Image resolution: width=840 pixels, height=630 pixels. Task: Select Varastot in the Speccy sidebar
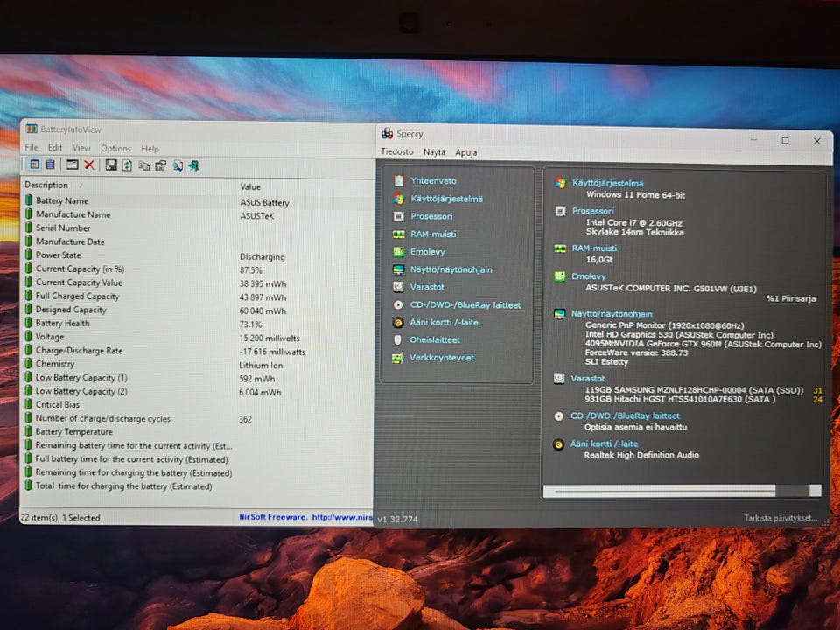(x=427, y=287)
